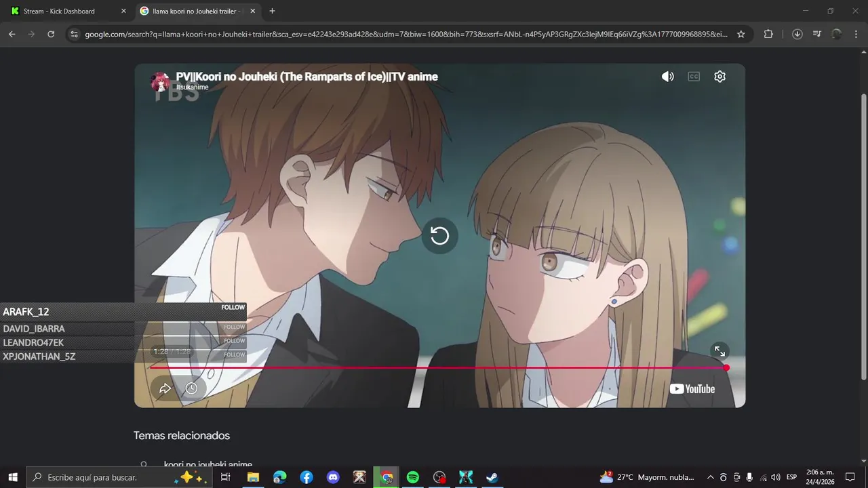
Task: Open Chrome from the taskbar
Action: point(387,477)
